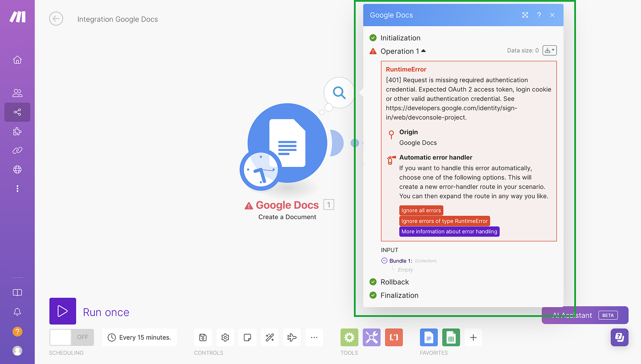The width and height of the screenshot is (641, 364).
Task: Click the Integration Google Docs scenario title
Action: coord(118,19)
